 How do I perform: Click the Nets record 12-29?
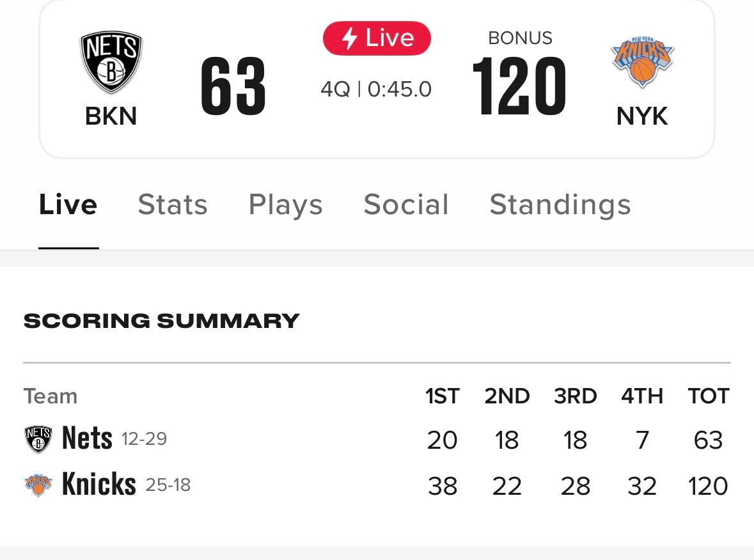[144, 439]
